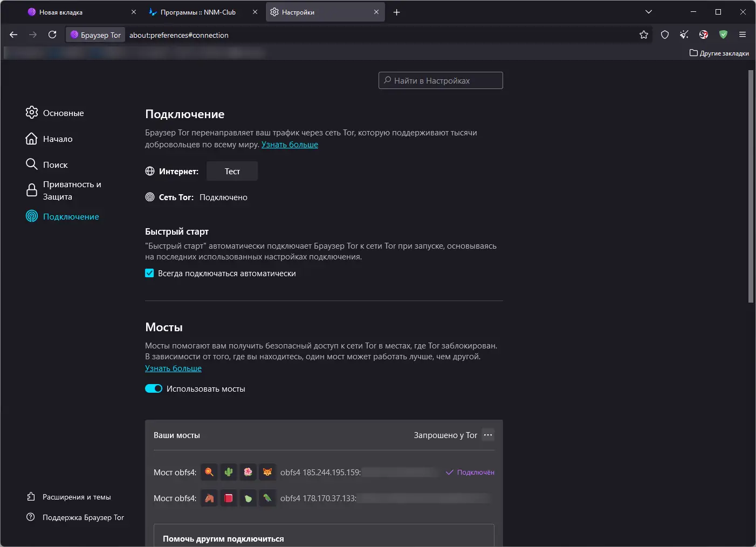
Task: Expand the list all tabs dropdown arrow
Action: (649, 12)
